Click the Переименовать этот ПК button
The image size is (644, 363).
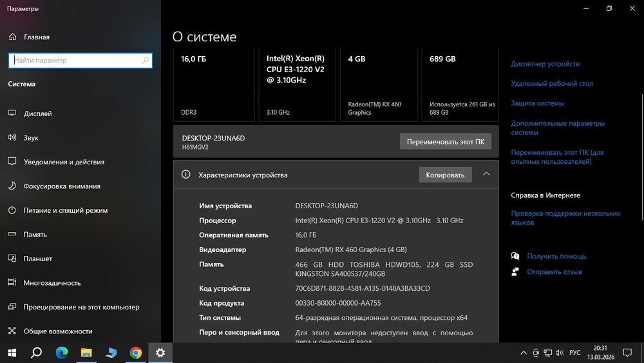pyautogui.click(x=446, y=142)
